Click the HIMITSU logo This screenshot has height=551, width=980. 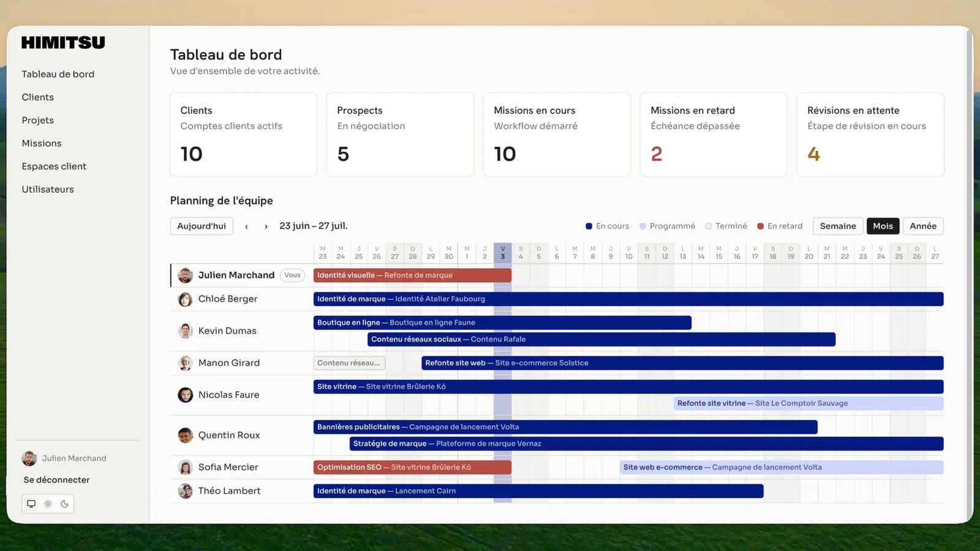pos(63,42)
